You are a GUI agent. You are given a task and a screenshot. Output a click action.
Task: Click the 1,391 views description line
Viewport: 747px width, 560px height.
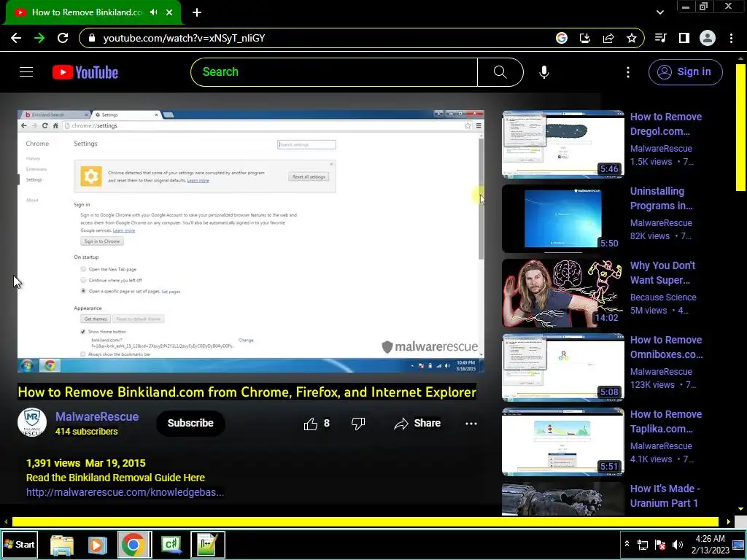click(x=86, y=463)
